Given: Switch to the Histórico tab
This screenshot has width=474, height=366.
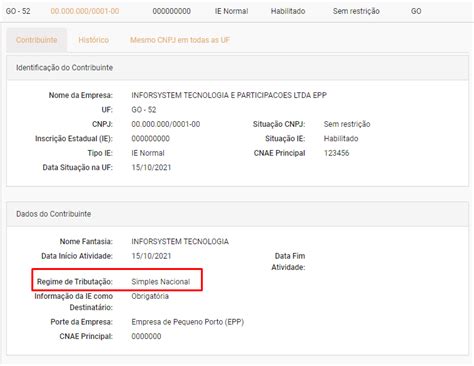Looking at the screenshot, I should pos(94,40).
